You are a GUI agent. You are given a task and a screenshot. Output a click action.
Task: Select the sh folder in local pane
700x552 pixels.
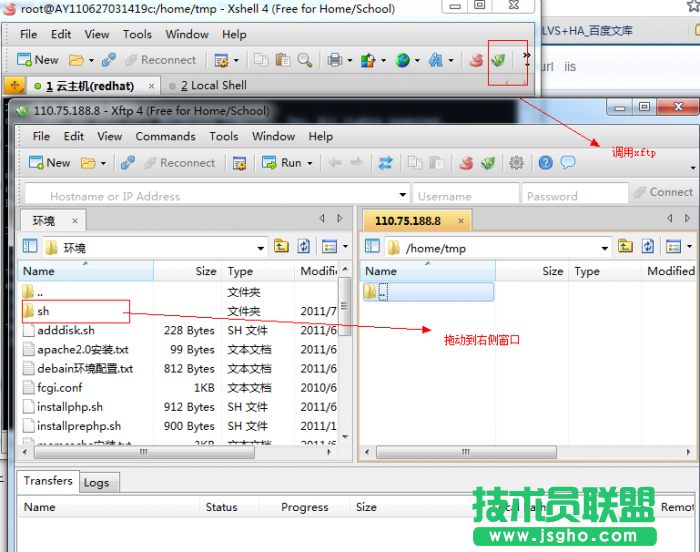(x=43, y=311)
